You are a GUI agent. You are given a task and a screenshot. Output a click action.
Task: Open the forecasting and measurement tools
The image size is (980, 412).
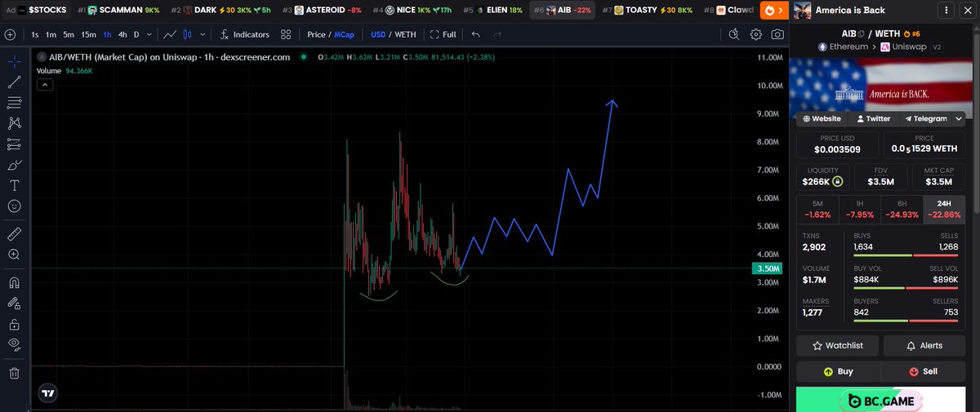pos(14,144)
